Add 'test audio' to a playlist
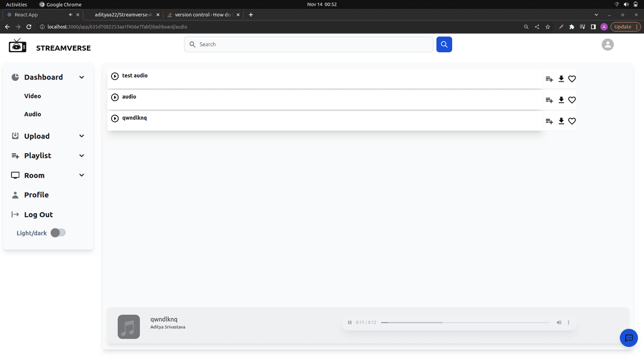This screenshot has height=362, width=644. [549, 79]
